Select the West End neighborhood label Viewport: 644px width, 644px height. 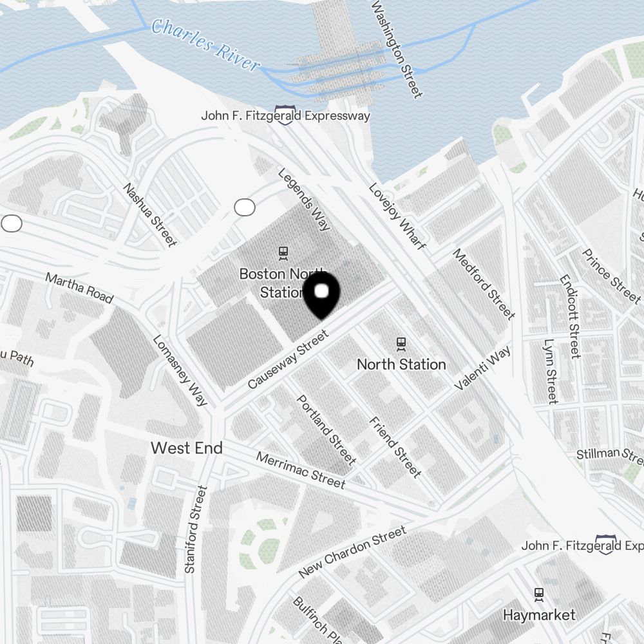(187, 448)
